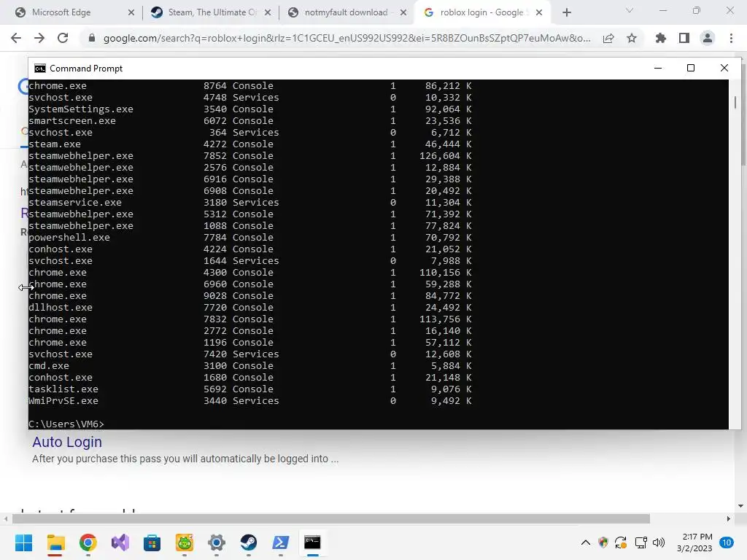
Task: Click Chrome page vertical scrollbar
Action: click(x=743, y=114)
